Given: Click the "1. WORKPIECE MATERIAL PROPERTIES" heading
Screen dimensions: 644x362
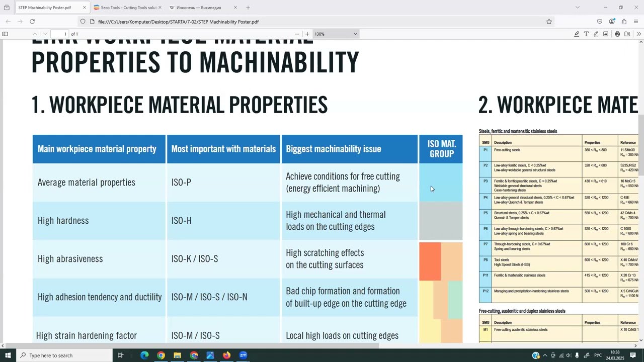Looking at the screenshot, I should click(x=180, y=105).
